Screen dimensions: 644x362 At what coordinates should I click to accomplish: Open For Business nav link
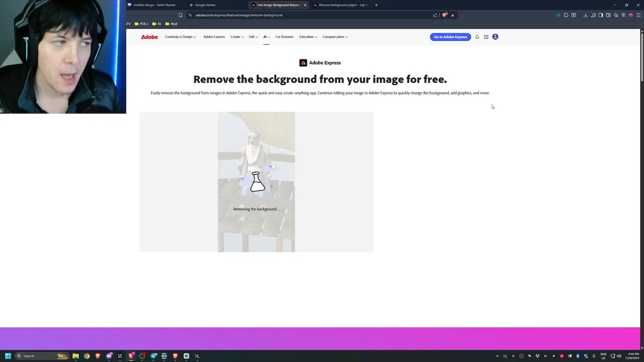tap(284, 37)
